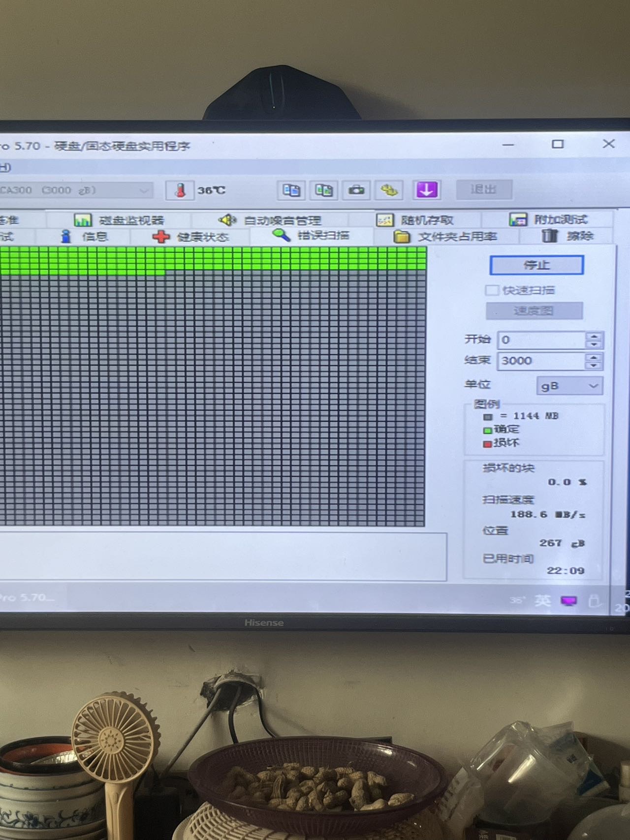This screenshot has height=840, width=630.
Task: Click the 停止 stop button
Action: coord(536,265)
